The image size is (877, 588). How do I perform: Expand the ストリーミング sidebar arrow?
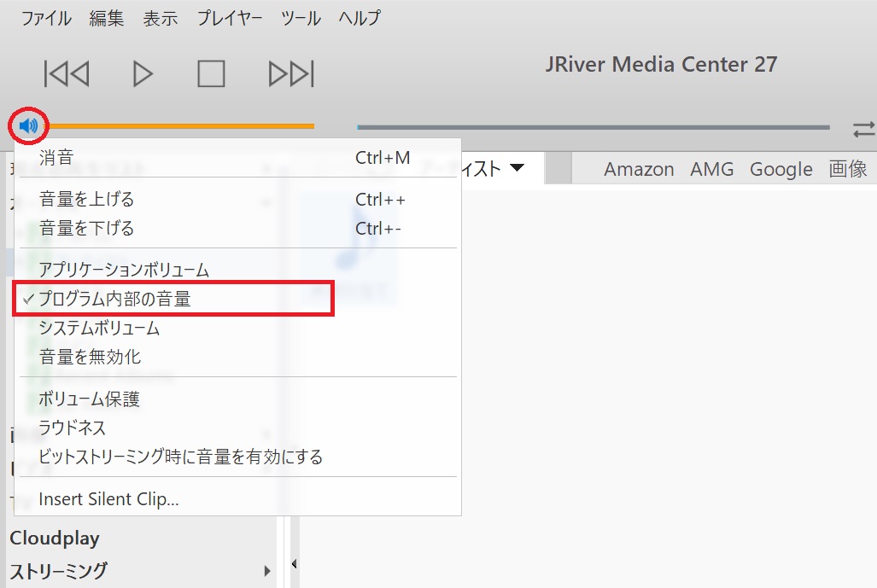click(x=266, y=571)
